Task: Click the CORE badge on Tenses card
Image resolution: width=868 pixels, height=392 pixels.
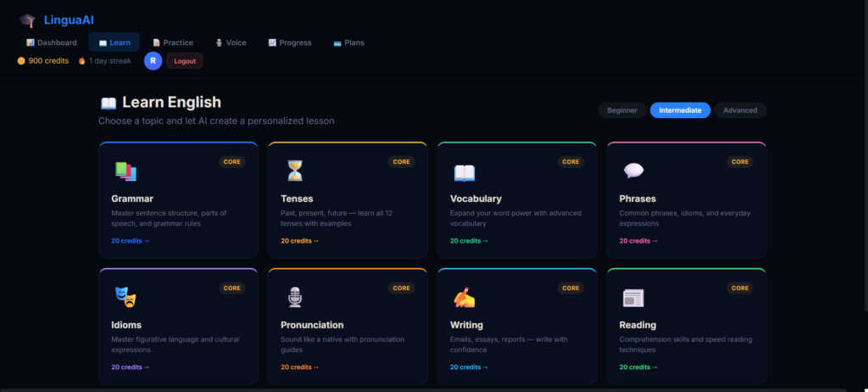Action: 401,162
